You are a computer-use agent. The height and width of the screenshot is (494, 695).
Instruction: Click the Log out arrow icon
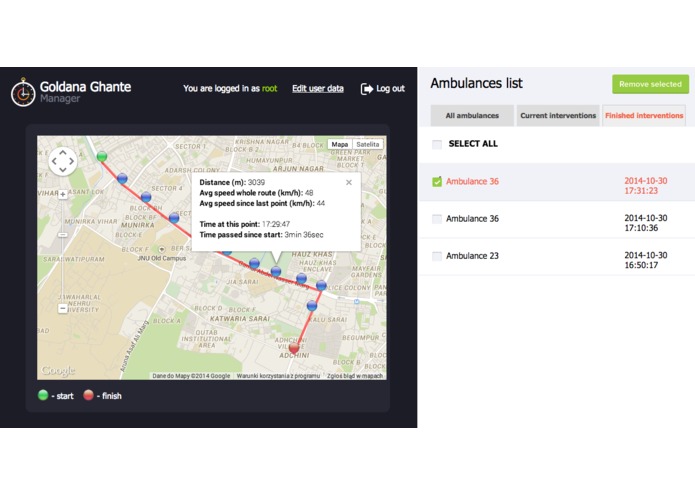(367, 89)
